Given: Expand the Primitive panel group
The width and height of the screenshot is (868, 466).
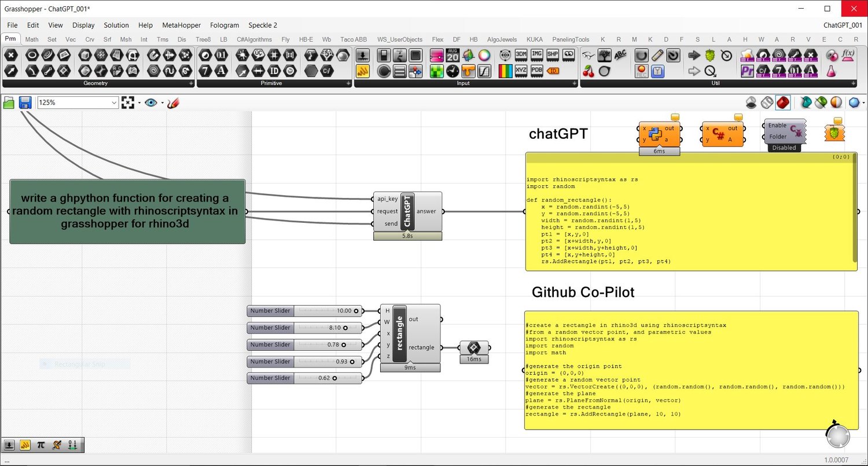Looking at the screenshot, I should pyautogui.click(x=348, y=83).
